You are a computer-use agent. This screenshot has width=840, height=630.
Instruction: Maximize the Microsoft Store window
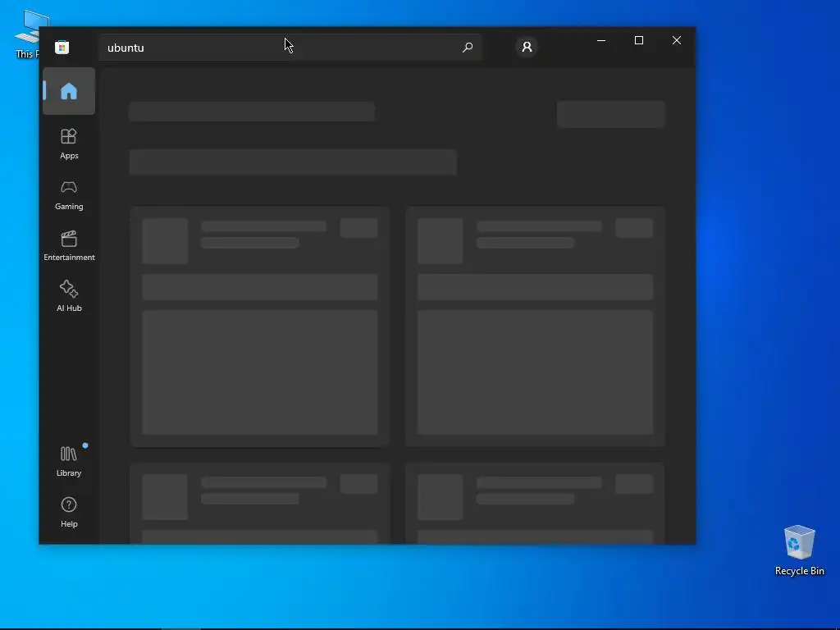point(638,40)
